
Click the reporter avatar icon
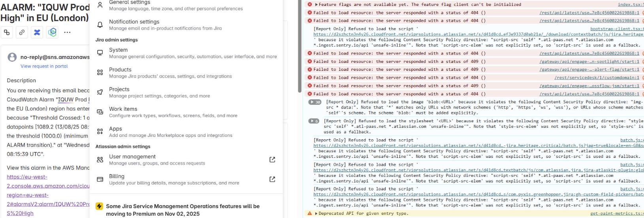pyautogui.click(x=12, y=57)
